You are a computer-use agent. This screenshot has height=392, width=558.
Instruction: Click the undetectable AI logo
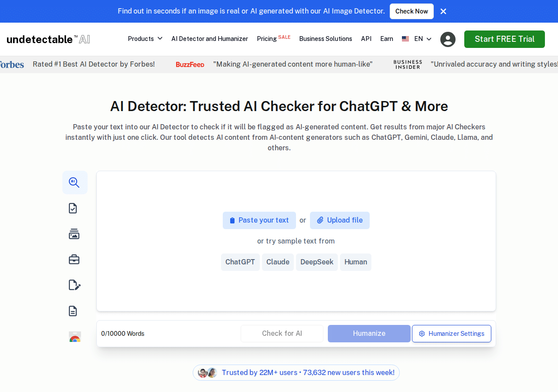[48, 39]
